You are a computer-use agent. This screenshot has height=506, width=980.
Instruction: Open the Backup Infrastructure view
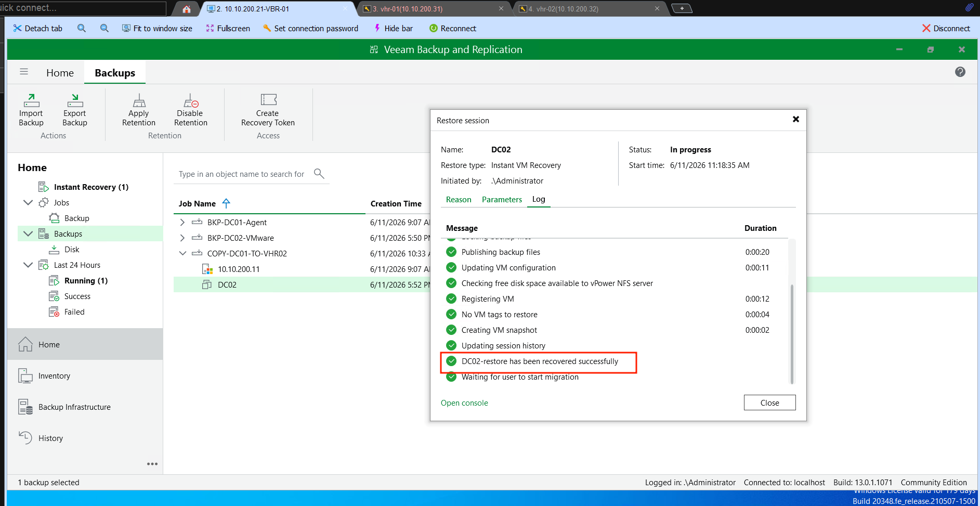click(x=85, y=407)
